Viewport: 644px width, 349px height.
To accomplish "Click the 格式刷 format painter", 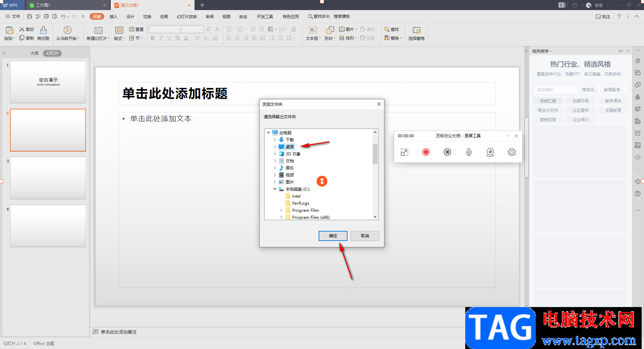I will (x=43, y=34).
